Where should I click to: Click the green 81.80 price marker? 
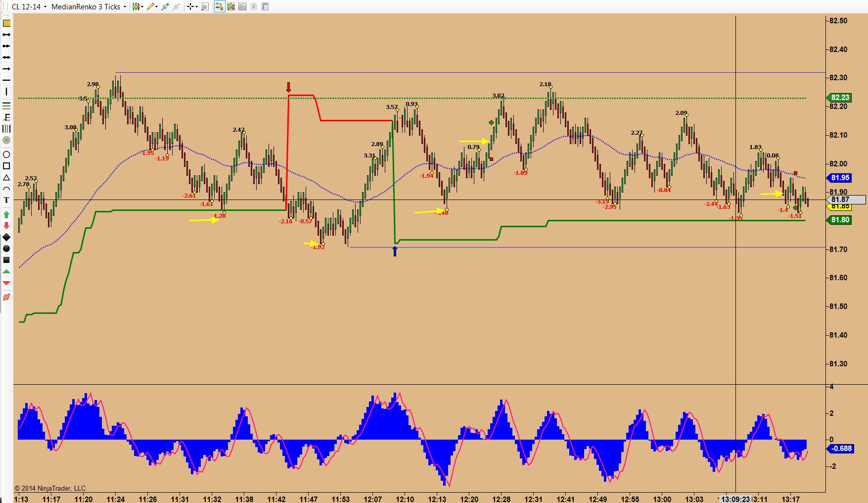(x=840, y=220)
